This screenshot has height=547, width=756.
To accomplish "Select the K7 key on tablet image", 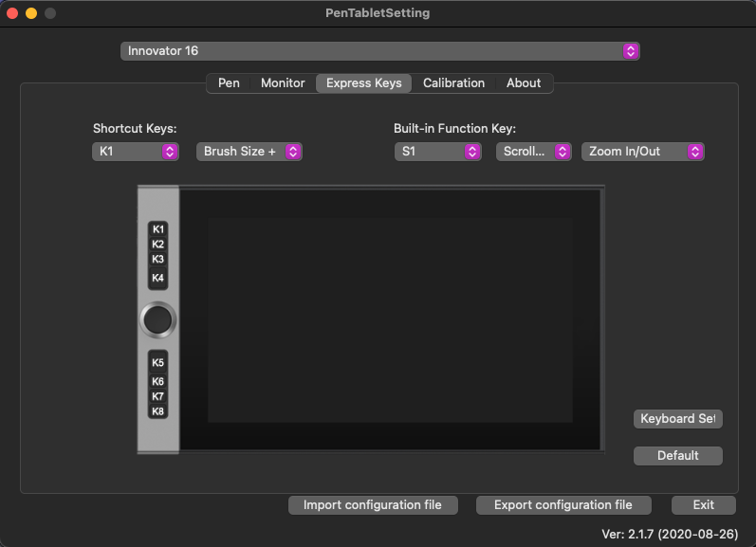I will pos(157,396).
